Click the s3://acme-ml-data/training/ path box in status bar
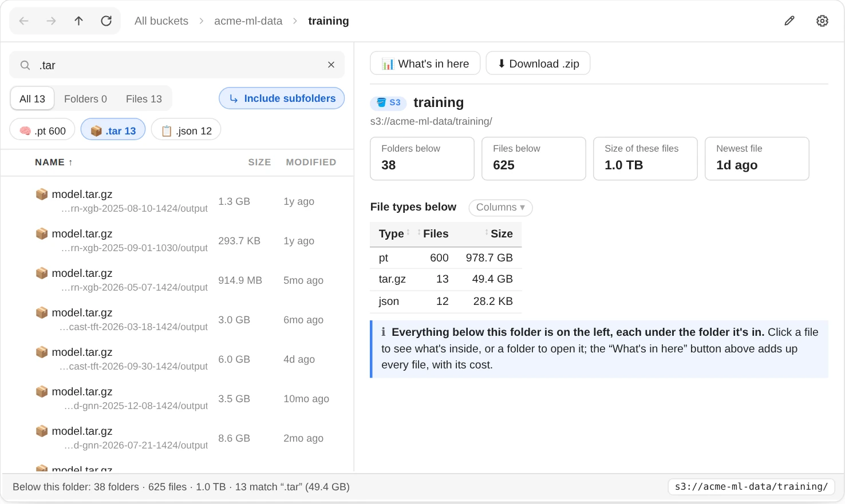This screenshot has height=504, width=845. 751,487
